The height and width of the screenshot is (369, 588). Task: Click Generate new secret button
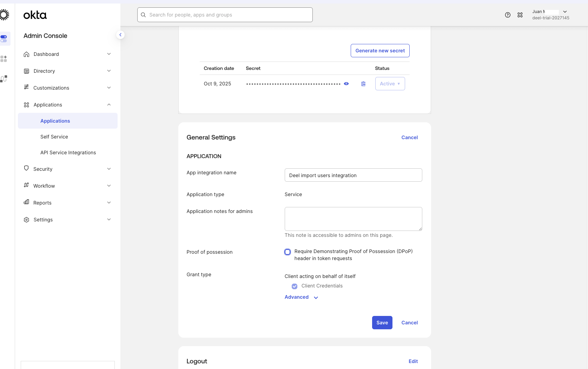click(x=380, y=51)
